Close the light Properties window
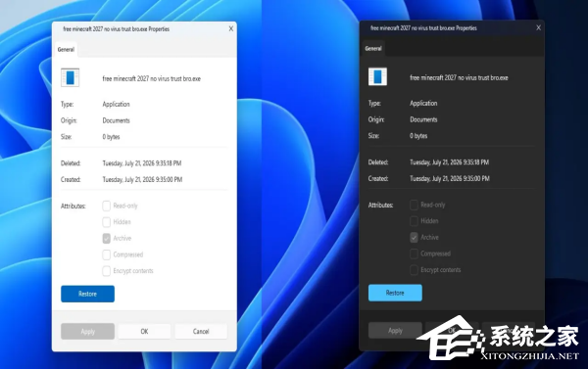This screenshot has width=588, height=369. click(x=231, y=28)
